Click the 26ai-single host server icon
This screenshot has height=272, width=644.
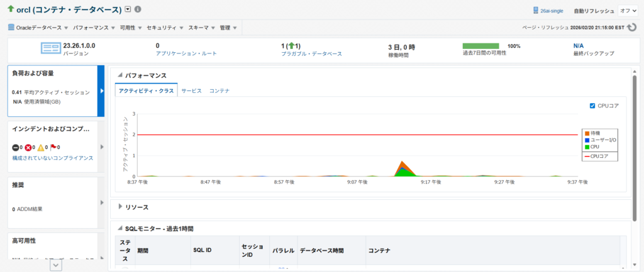tap(535, 11)
